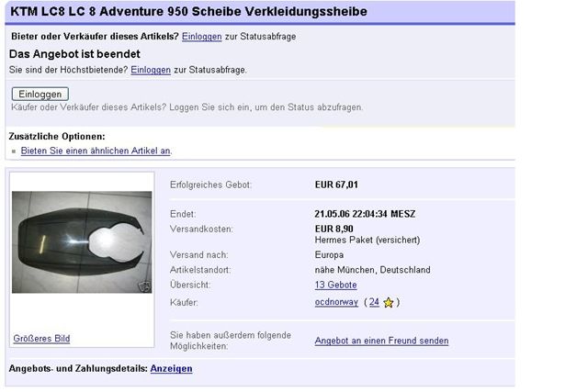The height and width of the screenshot is (392, 588).
Task: Open the Größeres Bild link
Action: point(41,339)
